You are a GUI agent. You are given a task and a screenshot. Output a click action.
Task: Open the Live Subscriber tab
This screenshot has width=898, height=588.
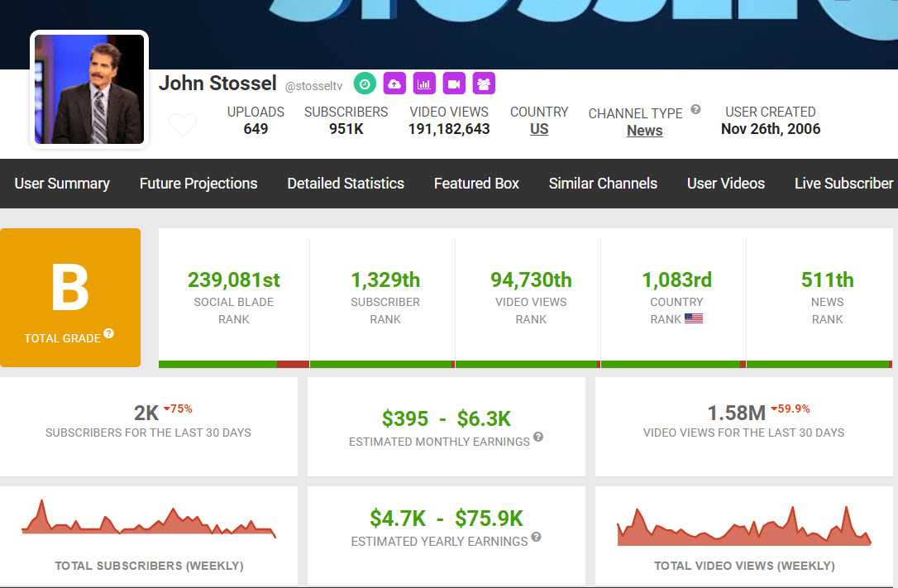843,184
